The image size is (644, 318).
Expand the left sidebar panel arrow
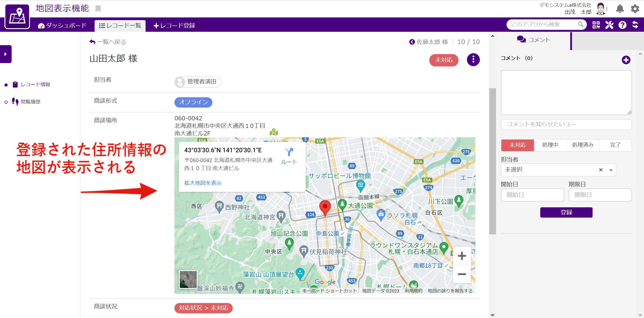pos(6,54)
